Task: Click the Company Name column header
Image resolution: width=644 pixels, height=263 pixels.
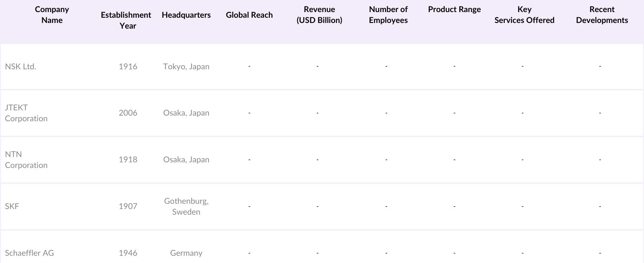Action: [x=52, y=15]
